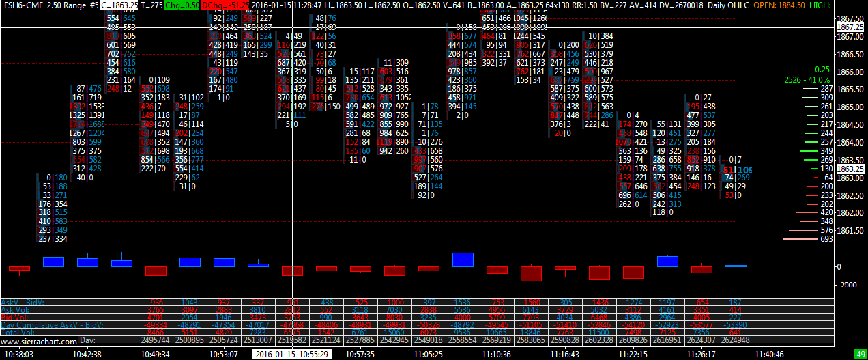Click the ESH6-CME symbol label

[23, 5]
